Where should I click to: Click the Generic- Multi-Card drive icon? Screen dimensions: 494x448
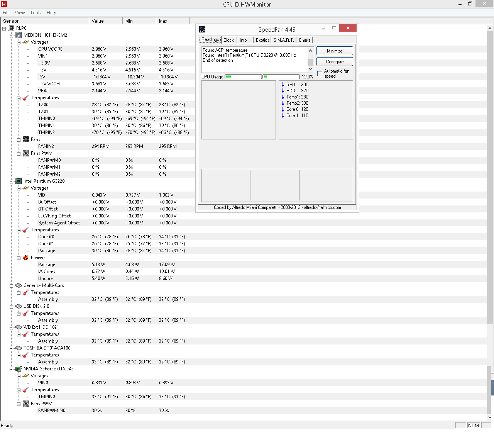(x=19, y=285)
